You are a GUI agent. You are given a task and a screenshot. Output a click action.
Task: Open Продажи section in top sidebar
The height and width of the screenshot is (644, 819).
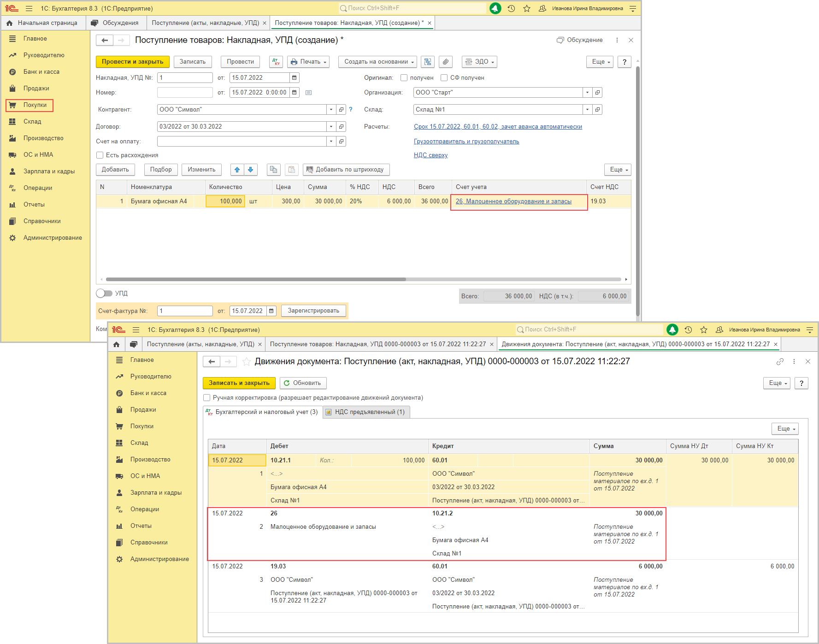pos(36,89)
